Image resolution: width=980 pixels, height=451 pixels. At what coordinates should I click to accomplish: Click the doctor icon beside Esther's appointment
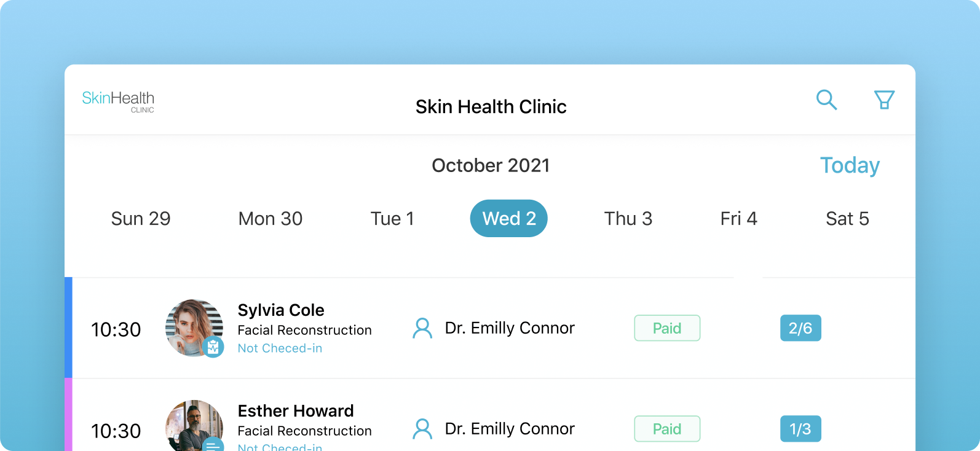(x=422, y=429)
